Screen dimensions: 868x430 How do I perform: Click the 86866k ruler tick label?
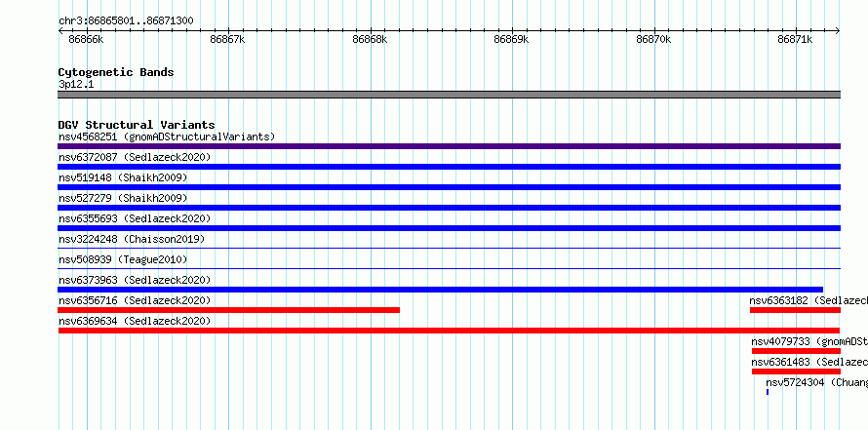click(x=86, y=39)
